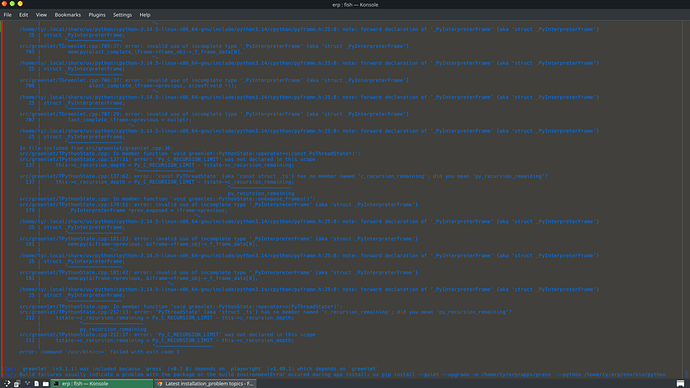
Task: Click the second taskbar icon beside launcher
Action: pyautogui.click(x=17, y=384)
